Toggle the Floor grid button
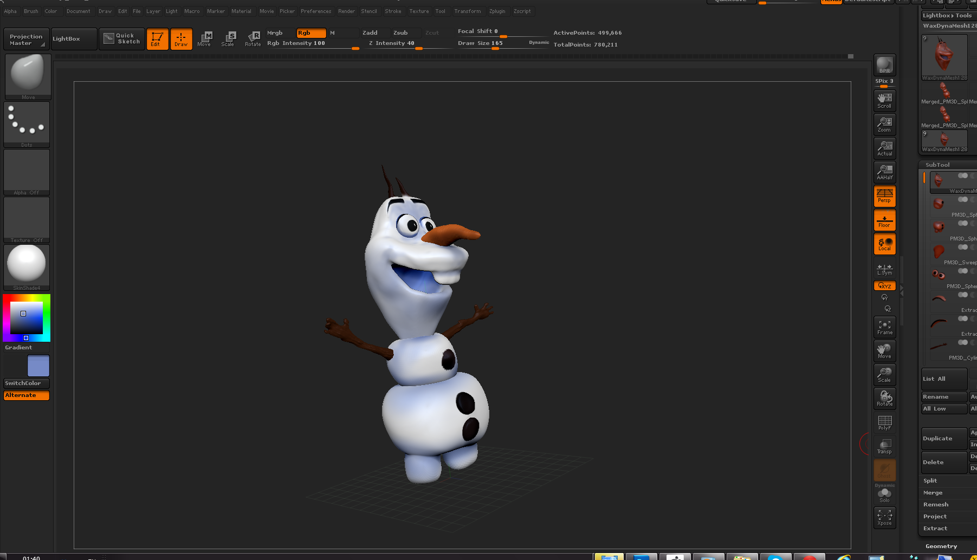This screenshot has height=560, width=977. [x=884, y=220]
